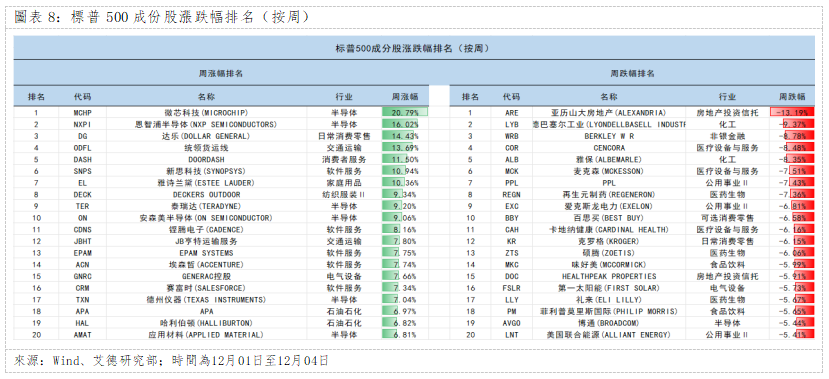Click the source line mentioning Wind

click(171, 361)
